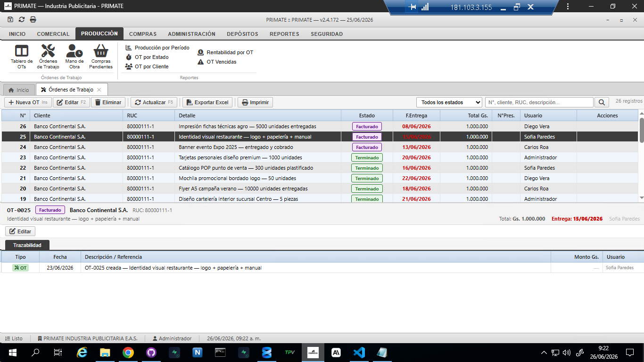Click 'PRIMATE INDUSTRIA PUBLICITARIA E.A.S.' in the status bar

(x=87, y=338)
